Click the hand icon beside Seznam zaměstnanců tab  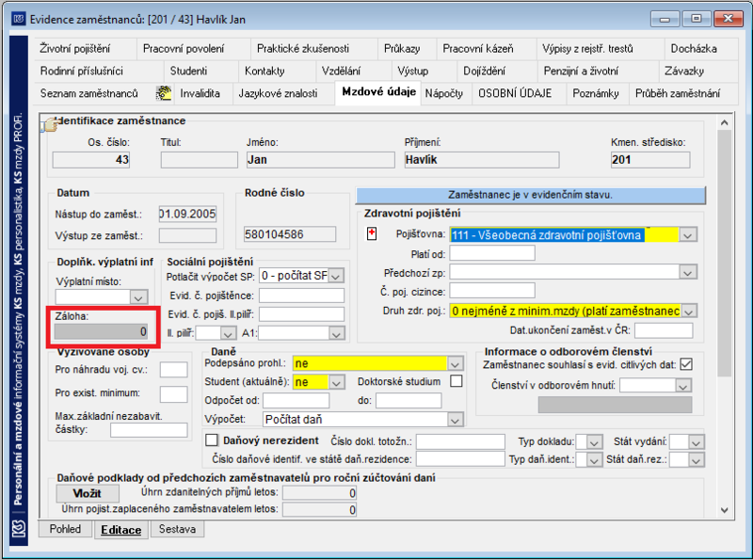164,92
